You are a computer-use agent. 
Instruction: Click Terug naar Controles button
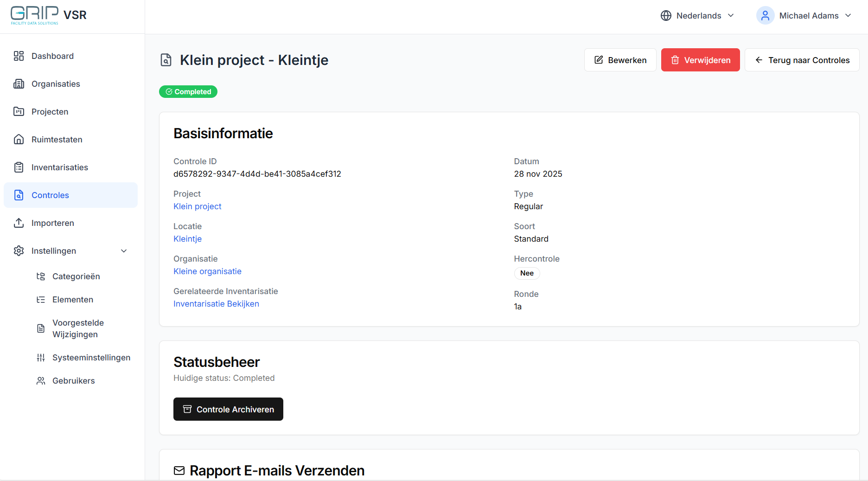802,60
